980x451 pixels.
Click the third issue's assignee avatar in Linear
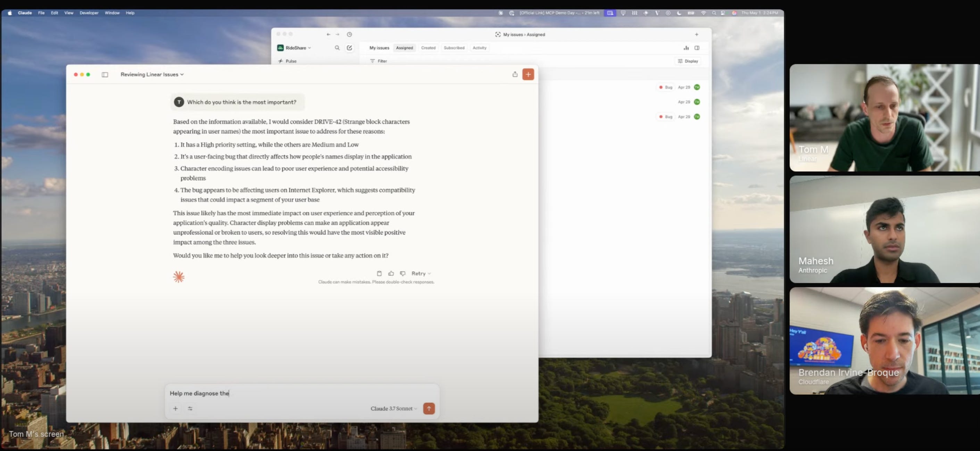point(697,116)
